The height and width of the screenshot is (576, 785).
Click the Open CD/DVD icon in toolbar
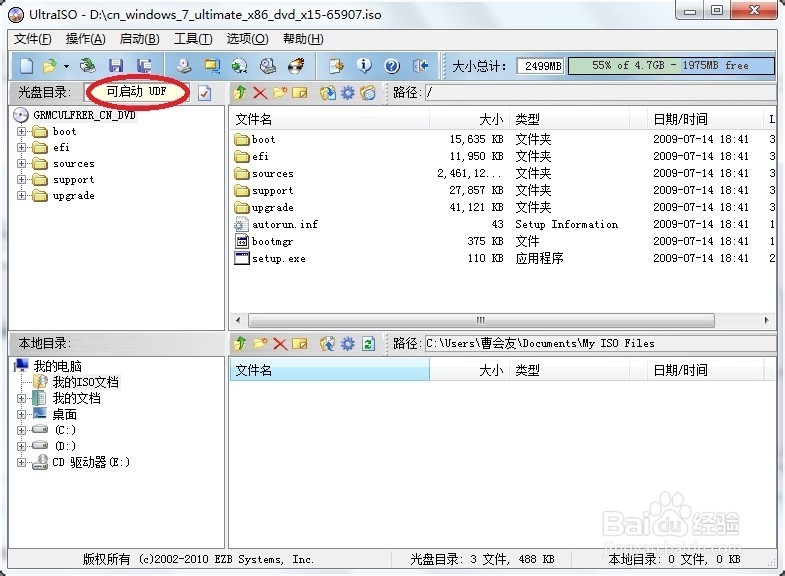[88, 66]
